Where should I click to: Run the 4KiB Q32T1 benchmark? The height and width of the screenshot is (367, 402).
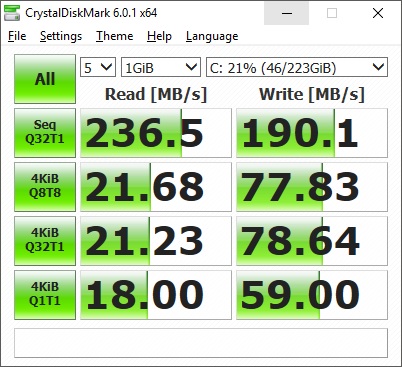click(45, 241)
